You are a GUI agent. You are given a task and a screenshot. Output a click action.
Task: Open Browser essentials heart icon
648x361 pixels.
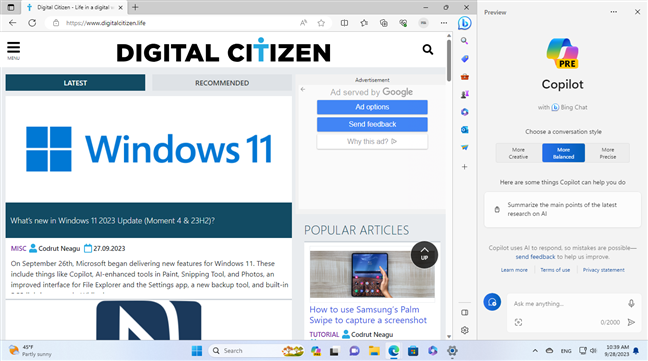(x=403, y=23)
